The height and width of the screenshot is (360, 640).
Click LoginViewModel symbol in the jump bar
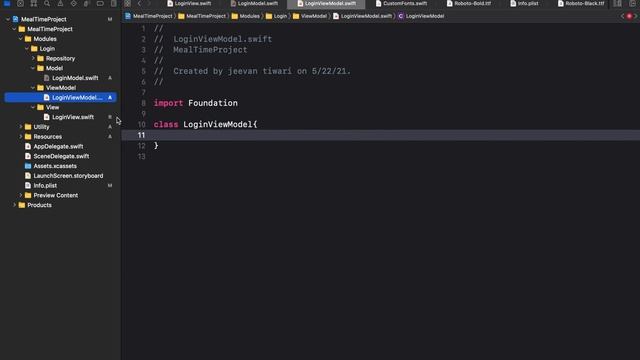(421, 16)
